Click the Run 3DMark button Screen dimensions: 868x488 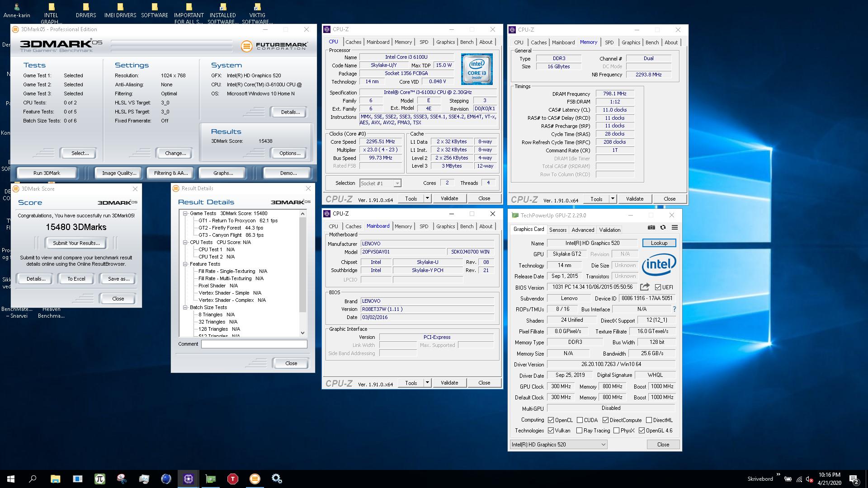47,173
